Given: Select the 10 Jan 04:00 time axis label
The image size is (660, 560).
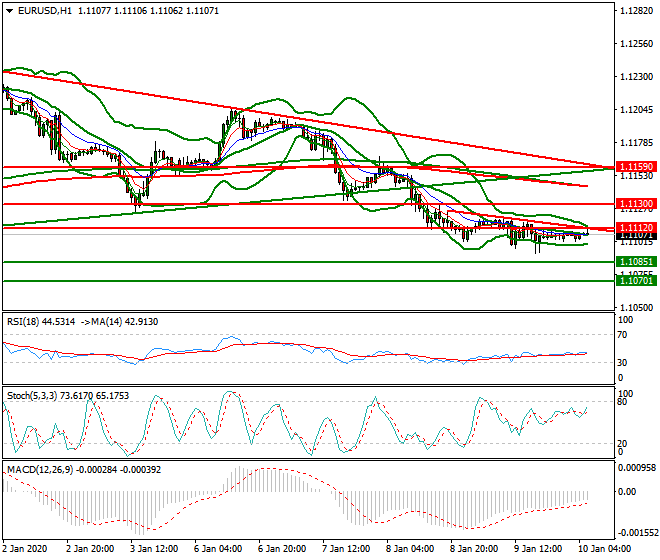Looking at the screenshot, I should click(604, 549).
